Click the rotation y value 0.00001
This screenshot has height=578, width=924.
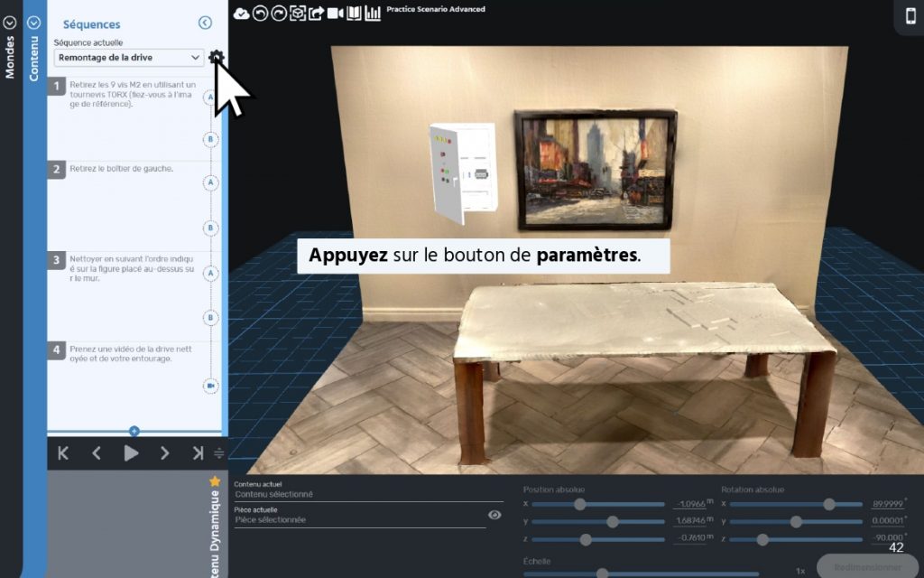click(x=888, y=521)
